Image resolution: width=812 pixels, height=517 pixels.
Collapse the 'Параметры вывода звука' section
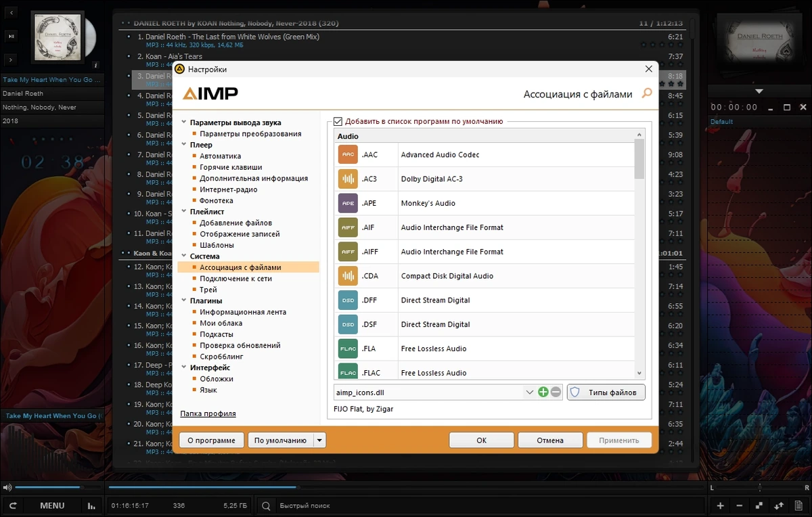184,123
